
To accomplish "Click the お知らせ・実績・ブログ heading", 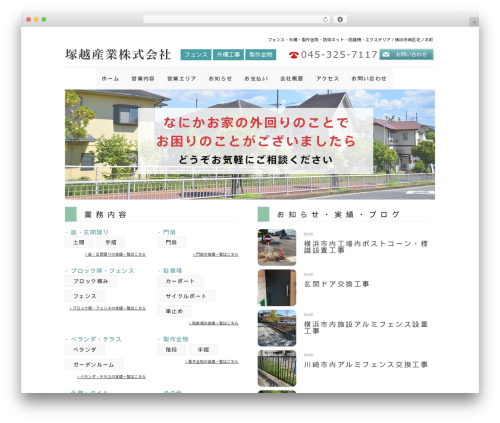I will pyautogui.click(x=339, y=214).
